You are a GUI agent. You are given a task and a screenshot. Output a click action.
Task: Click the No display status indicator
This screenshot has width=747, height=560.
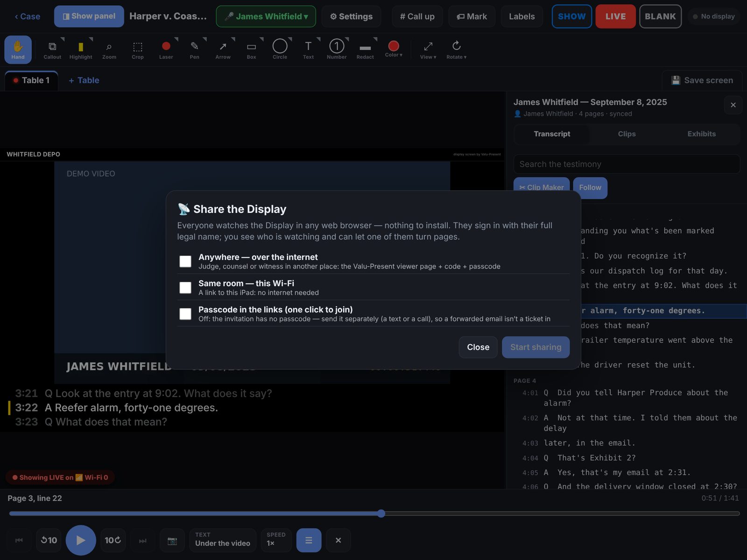(714, 16)
